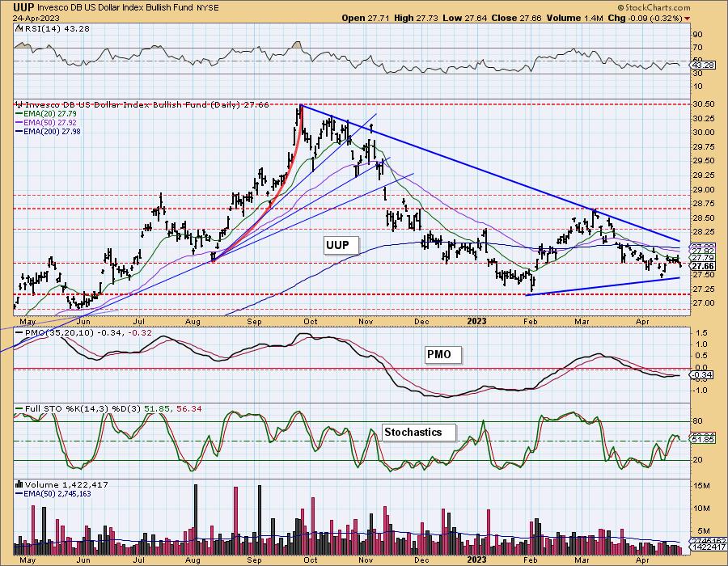
Task: Click the 2023 label on bottom date axis
Action: (x=476, y=560)
